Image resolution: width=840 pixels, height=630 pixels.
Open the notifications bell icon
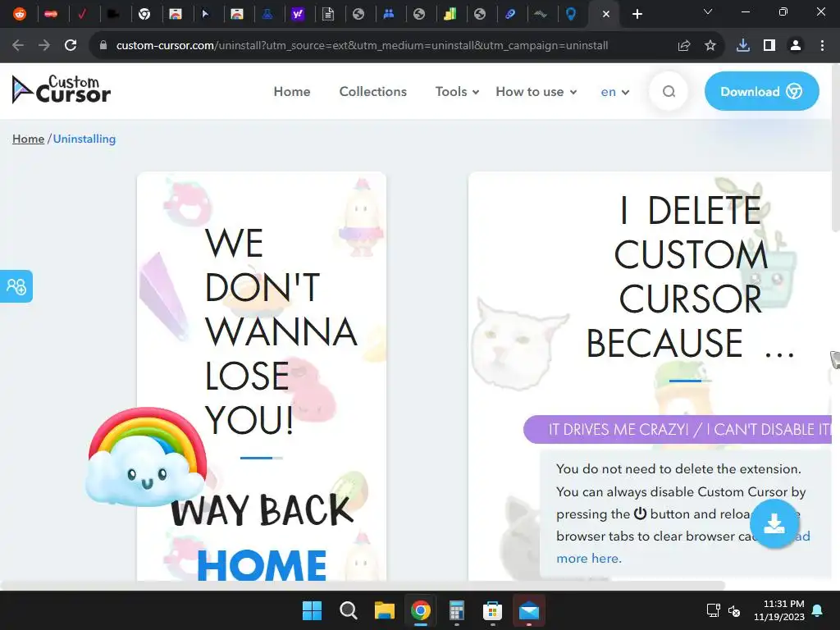tap(818, 610)
